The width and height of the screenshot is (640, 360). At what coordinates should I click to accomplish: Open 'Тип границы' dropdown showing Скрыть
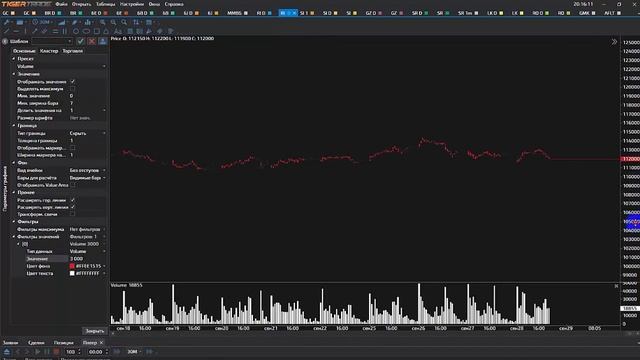87,133
